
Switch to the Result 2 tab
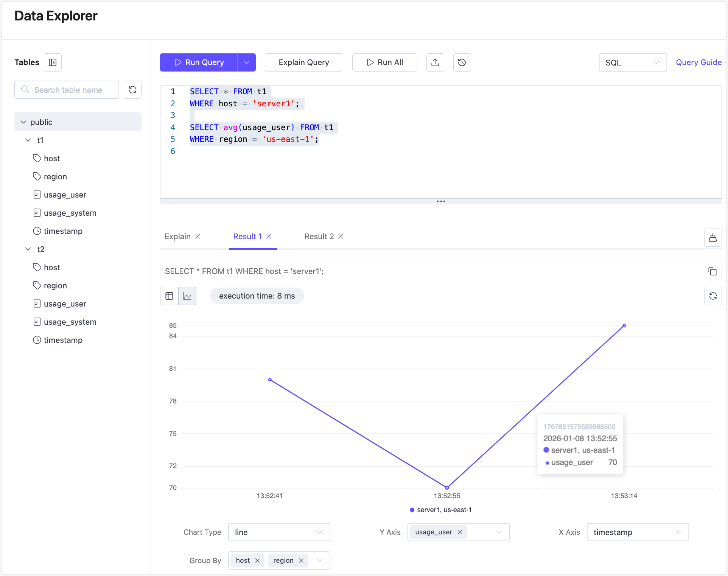click(319, 237)
